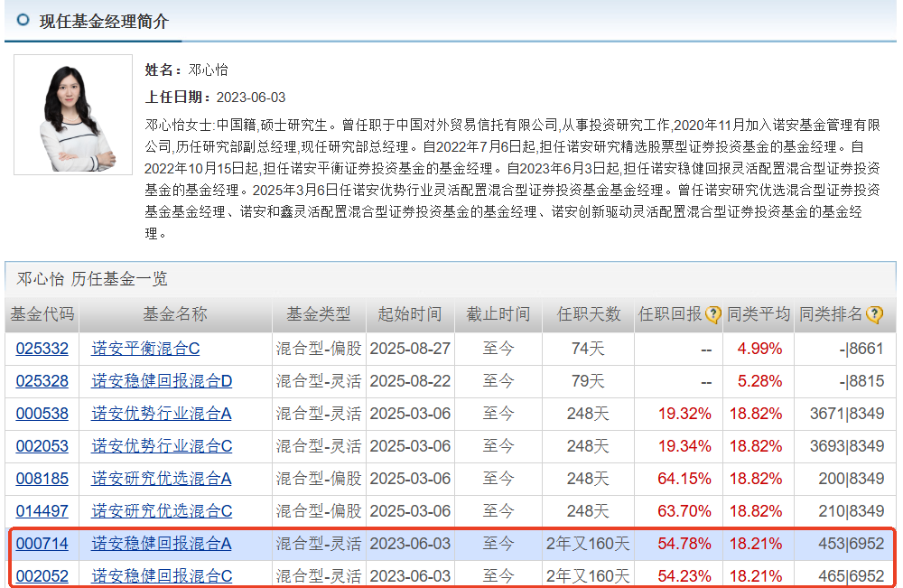Click the 5.28% peer average cell
This screenshot has width=903, height=588.
(759, 380)
